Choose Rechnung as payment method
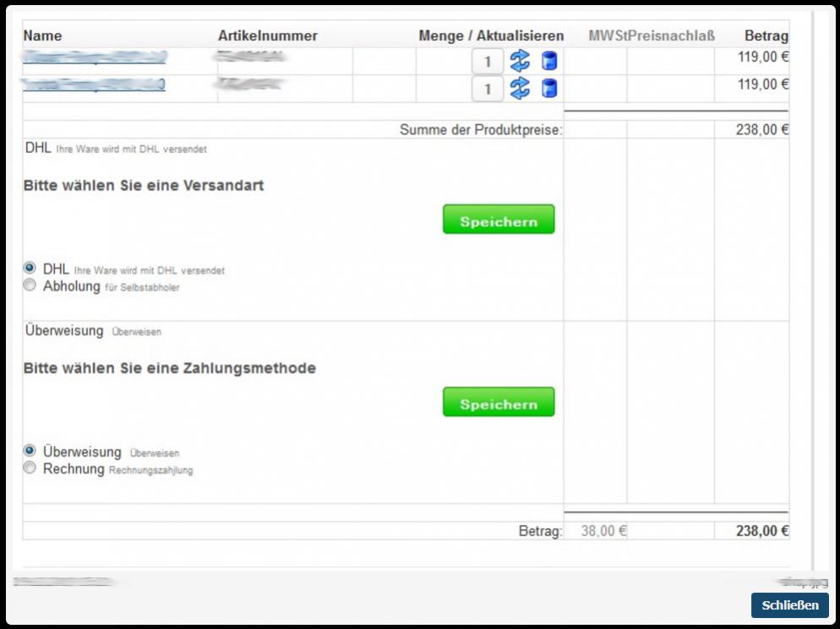This screenshot has height=629, width=840. point(30,468)
